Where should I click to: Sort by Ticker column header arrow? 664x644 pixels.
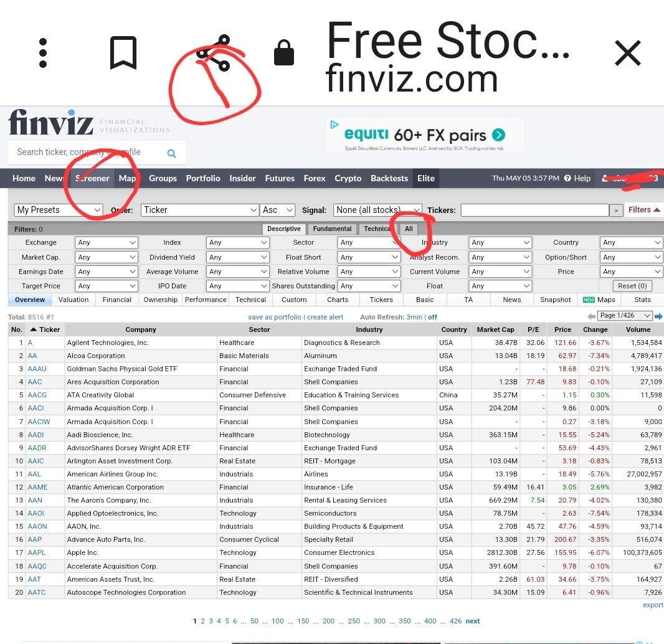(33, 329)
